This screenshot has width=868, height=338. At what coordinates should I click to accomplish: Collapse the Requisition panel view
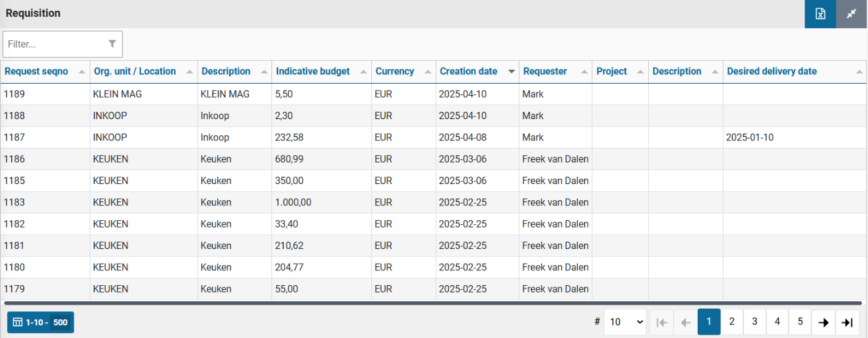(851, 14)
